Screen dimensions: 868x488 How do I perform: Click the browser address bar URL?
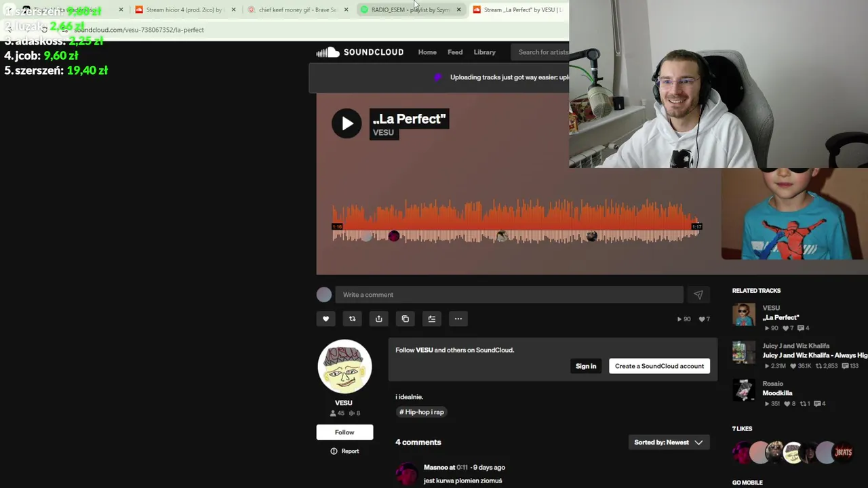(x=139, y=30)
